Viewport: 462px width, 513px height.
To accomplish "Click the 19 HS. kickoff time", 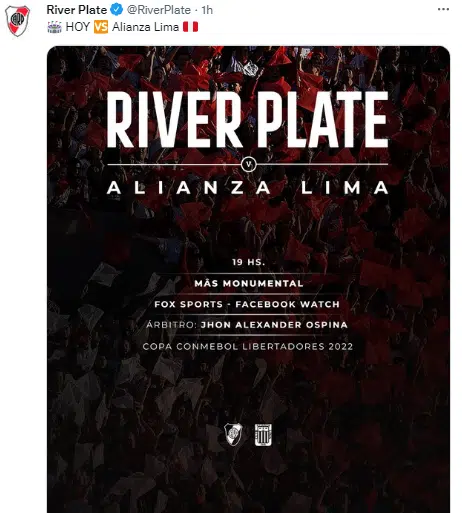I will [249, 262].
